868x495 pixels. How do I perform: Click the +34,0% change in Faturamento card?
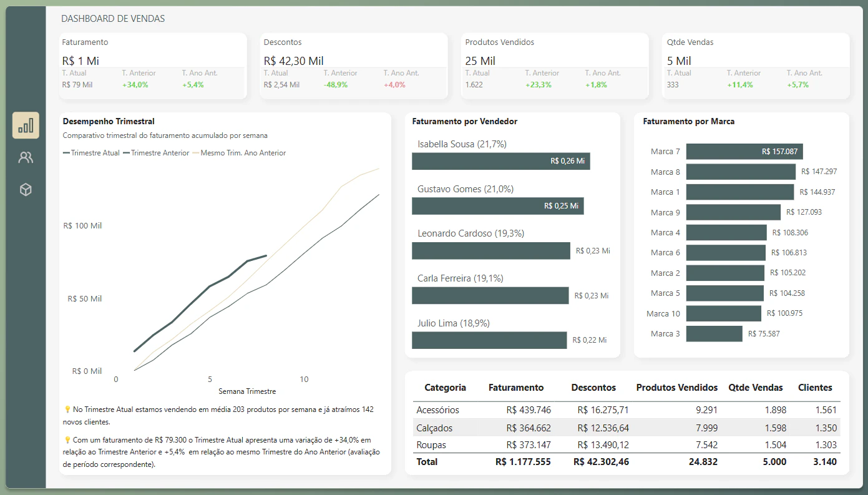click(135, 85)
